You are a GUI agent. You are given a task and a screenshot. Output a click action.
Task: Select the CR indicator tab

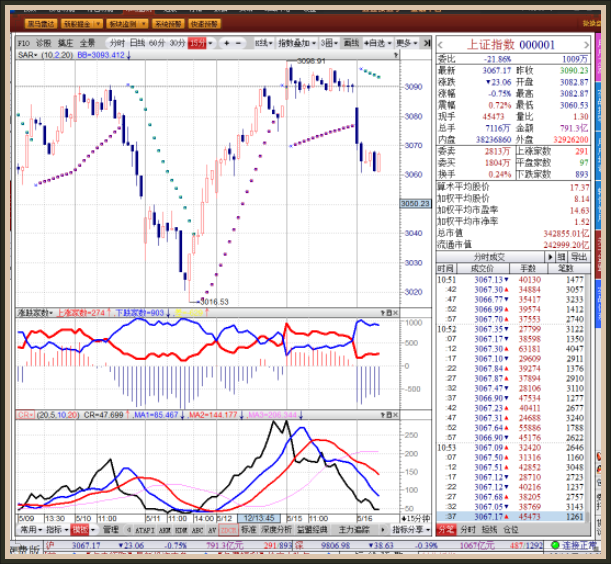(x=228, y=530)
